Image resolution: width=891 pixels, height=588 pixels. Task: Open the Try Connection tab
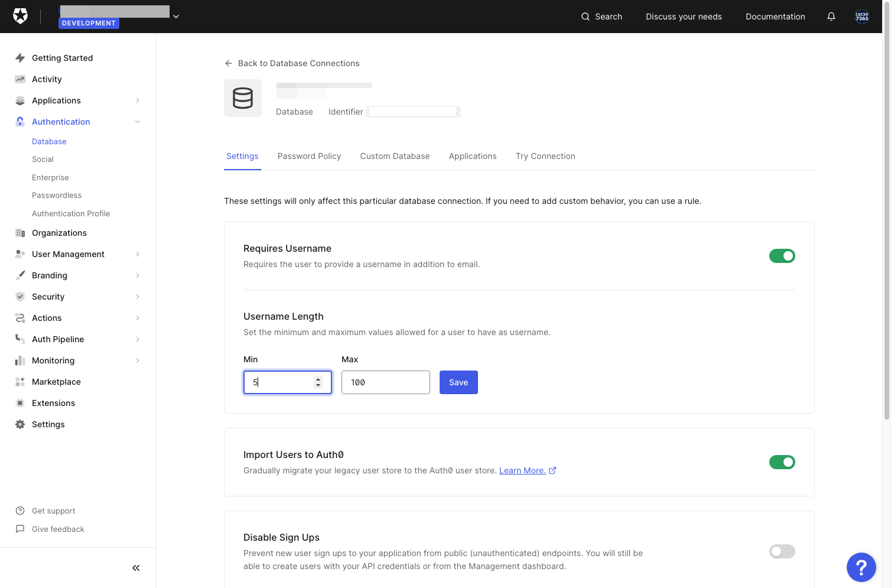[545, 156]
